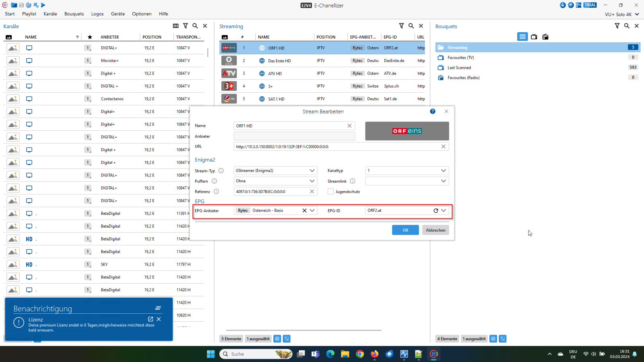Click the select-all icon in Streaming status bar
The height and width of the screenshot is (362, 644).
click(277, 339)
